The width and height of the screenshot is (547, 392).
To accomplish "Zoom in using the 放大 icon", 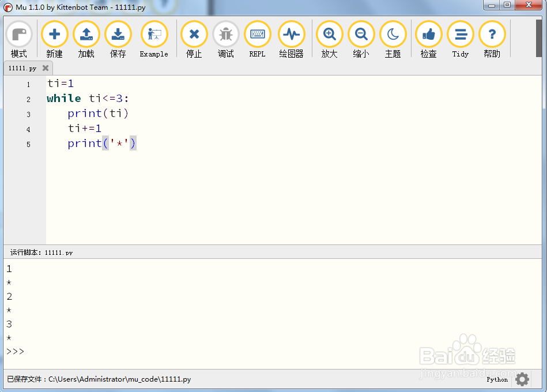I will pos(329,35).
